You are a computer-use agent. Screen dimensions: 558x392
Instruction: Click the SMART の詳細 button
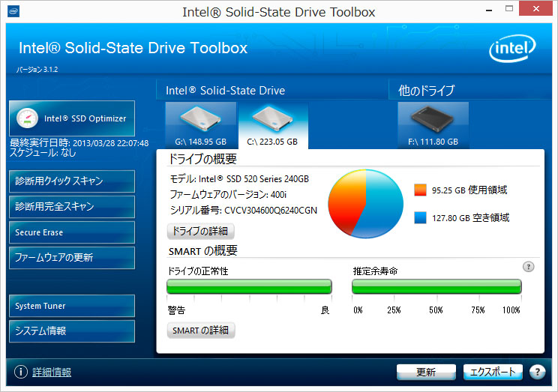[x=201, y=330]
